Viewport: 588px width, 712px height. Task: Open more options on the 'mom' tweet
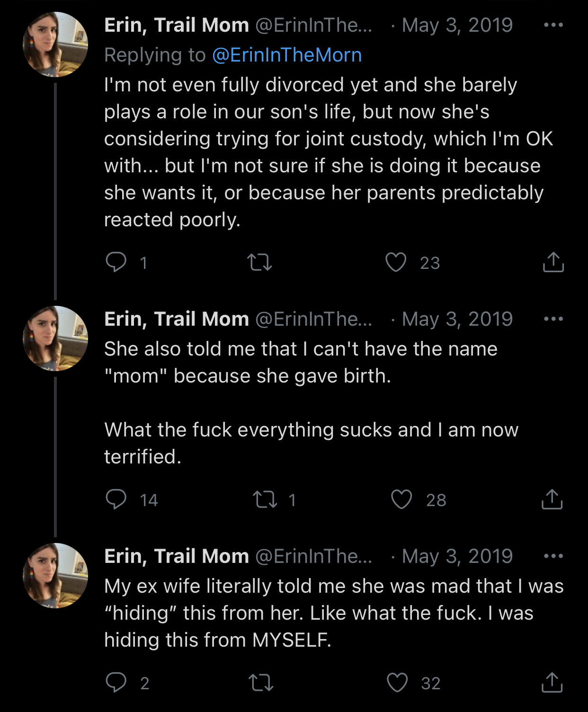coord(553,319)
